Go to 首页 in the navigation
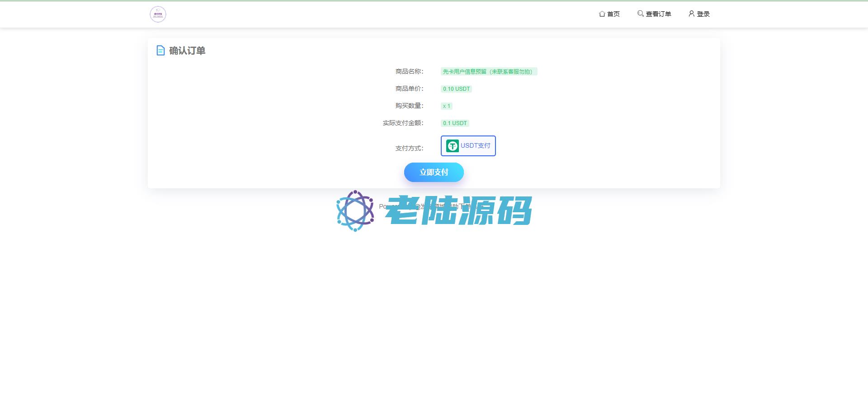Viewport: 868px width, 420px height. 613,14
